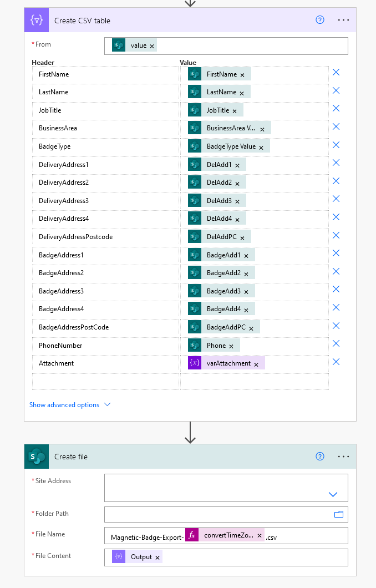Open the Create CSV table options menu
Screen dimensions: 376x588
point(343,20)
